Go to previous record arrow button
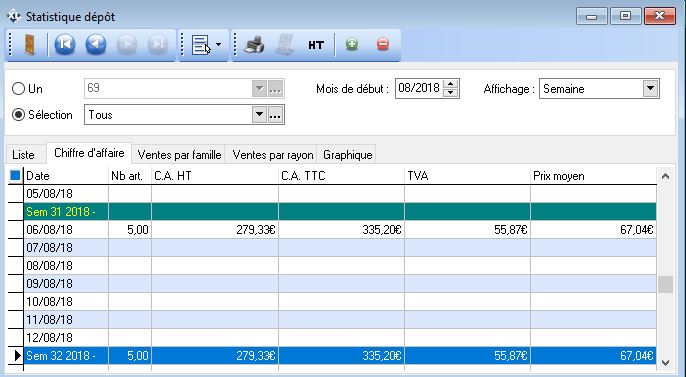Image resolution: width=686 pixels, height=377 pixels. pos(96,45)
